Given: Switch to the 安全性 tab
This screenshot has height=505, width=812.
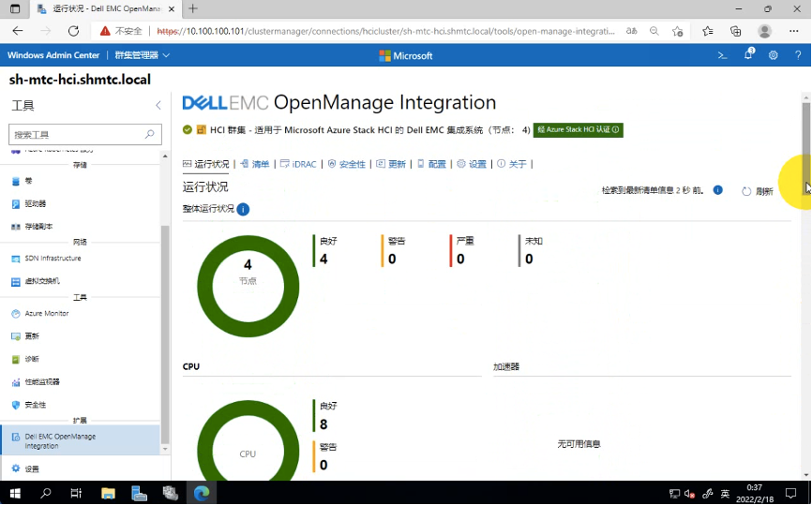Looking at the screenshot, I should point(346,164).
